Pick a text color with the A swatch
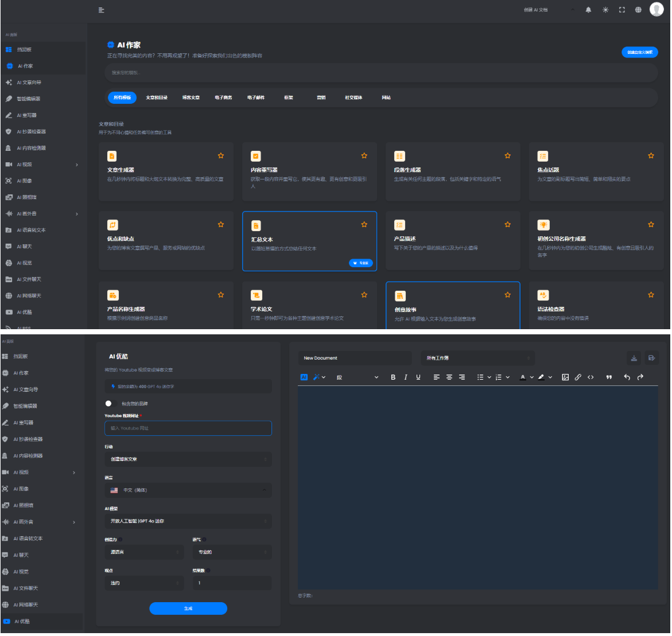The height and width of the screenshot is (636, 672). [523, 377]
